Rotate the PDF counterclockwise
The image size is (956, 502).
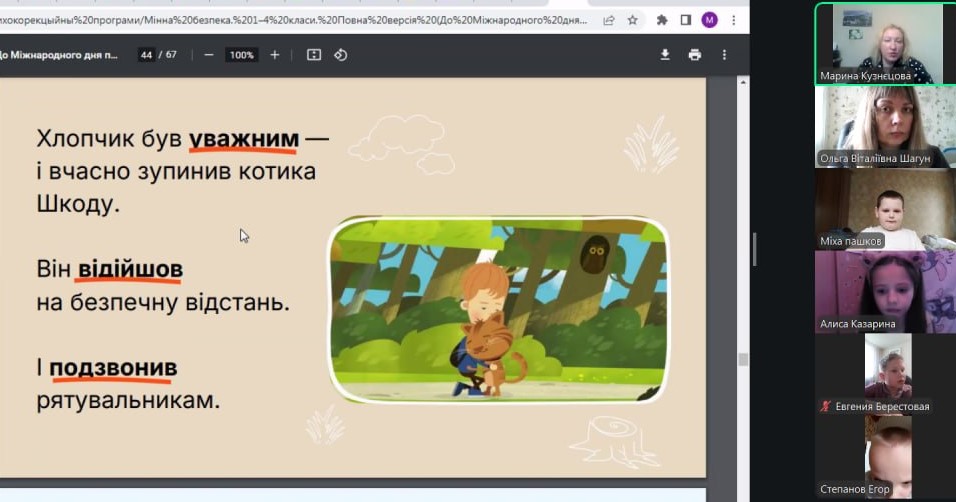click(341, 55)
